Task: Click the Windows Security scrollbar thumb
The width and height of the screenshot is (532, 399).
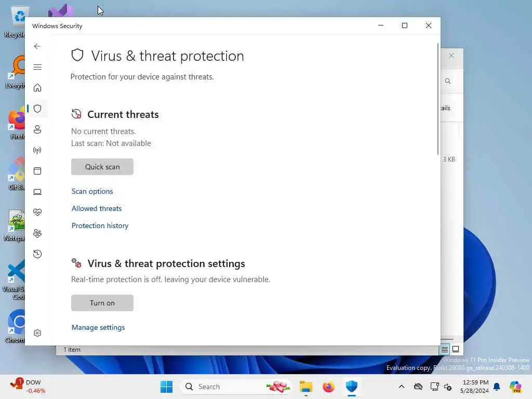Action: (437, 98)
